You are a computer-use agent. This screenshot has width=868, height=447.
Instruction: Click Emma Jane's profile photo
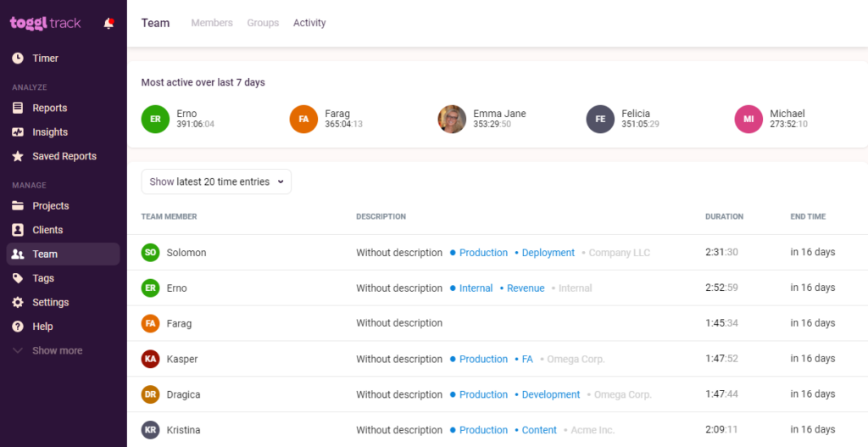pos(452,120)
